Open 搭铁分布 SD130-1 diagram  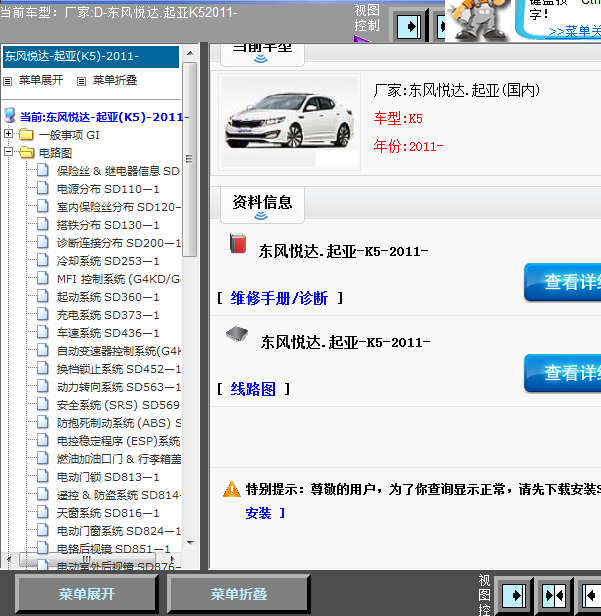[108, 225]
